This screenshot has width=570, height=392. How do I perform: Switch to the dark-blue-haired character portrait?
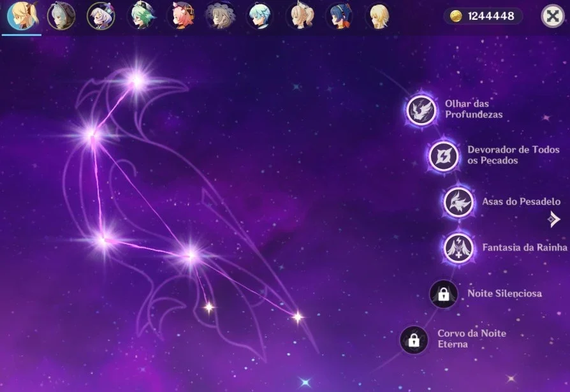point(340,16)
